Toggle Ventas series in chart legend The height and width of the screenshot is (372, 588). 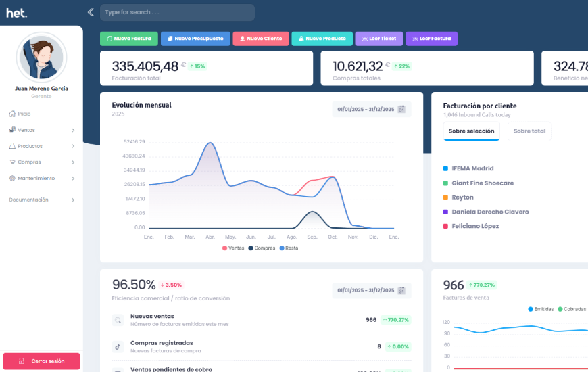[x=233, y=248]
